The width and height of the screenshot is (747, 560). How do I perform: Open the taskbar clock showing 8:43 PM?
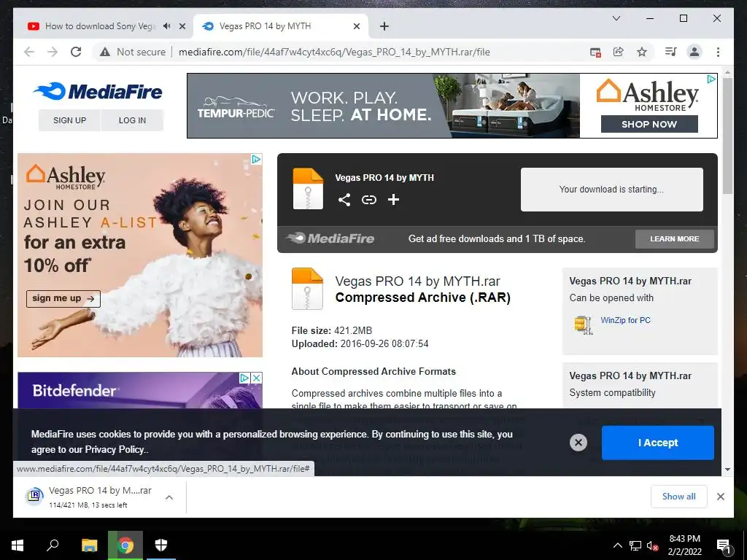pos(684,545)
